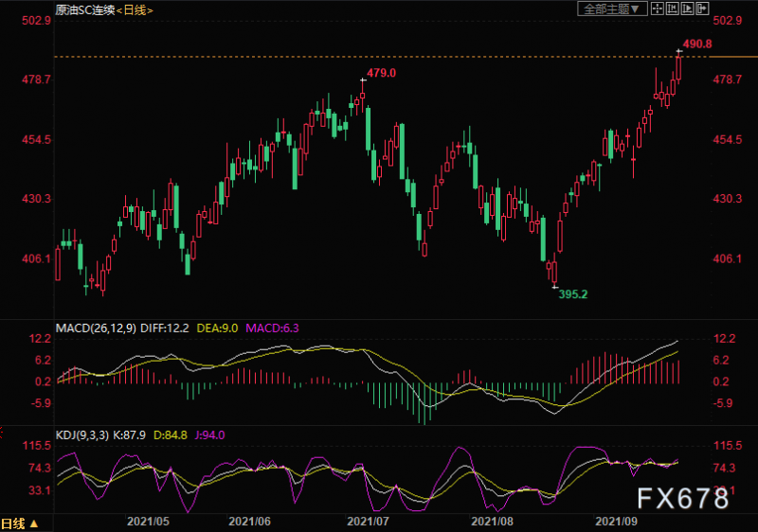This screenshot has height=532, width=758.
Task: Click the DEA:9.0 value
Action: click(217, 328)
